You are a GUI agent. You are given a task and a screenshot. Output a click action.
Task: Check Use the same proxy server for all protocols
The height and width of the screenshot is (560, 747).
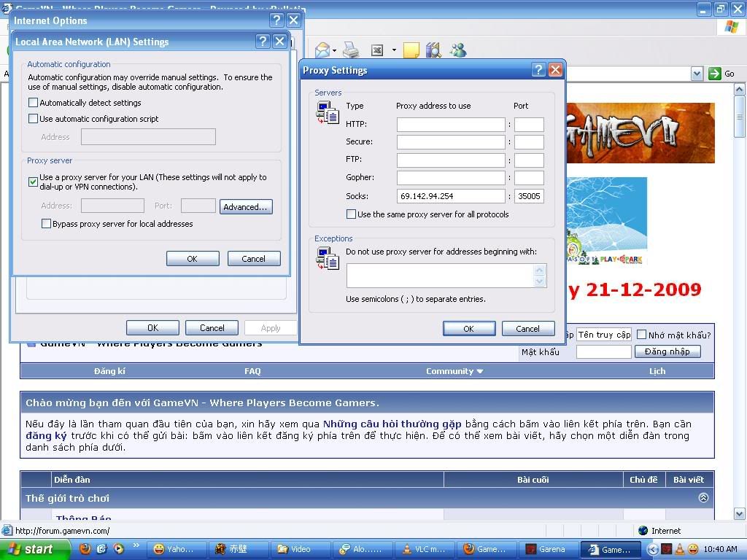[x=351, y=214]
